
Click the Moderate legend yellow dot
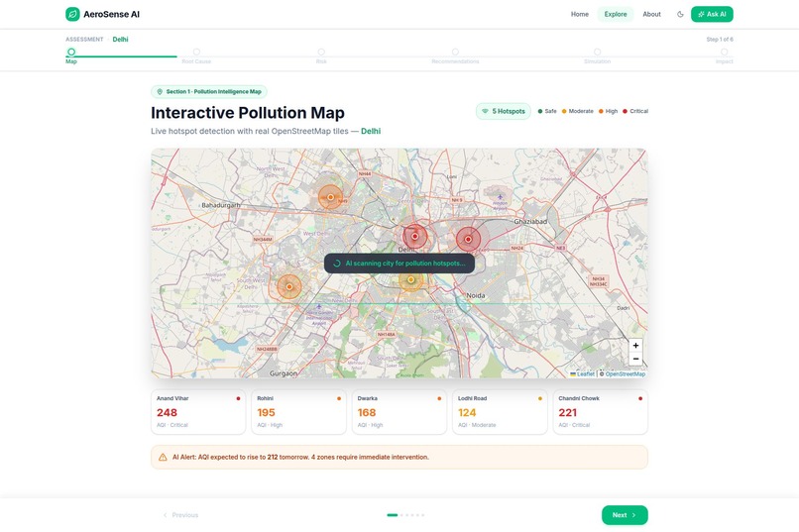(x=564, y=111)
